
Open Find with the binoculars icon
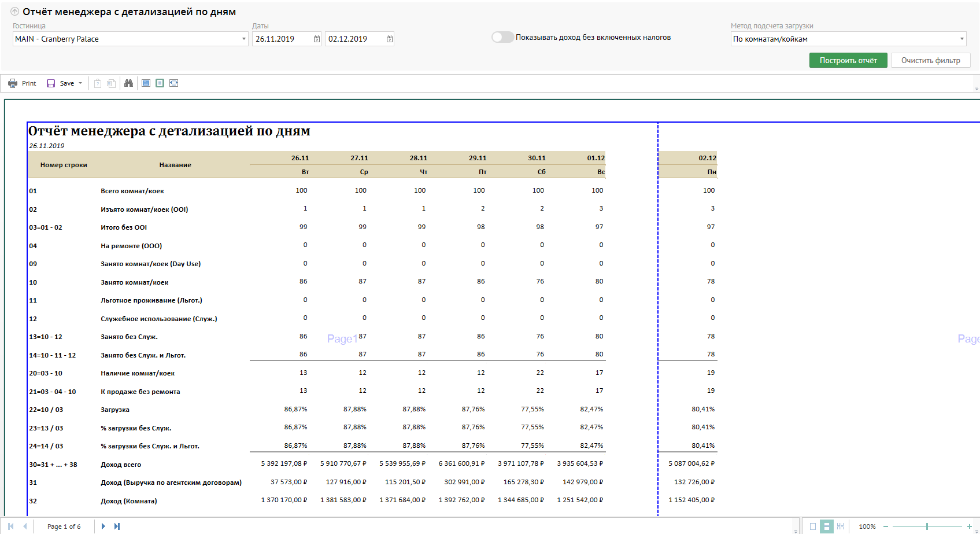click(x=128, y=83)
